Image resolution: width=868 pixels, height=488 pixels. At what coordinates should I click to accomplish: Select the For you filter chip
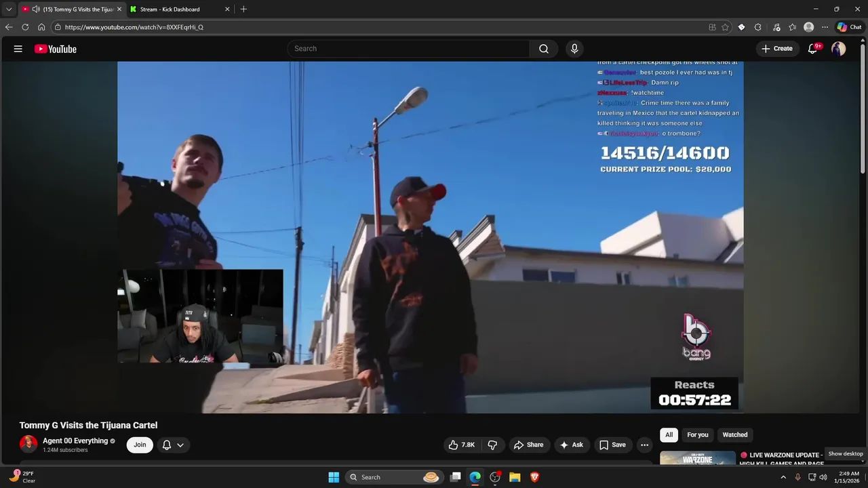[697, 434]
